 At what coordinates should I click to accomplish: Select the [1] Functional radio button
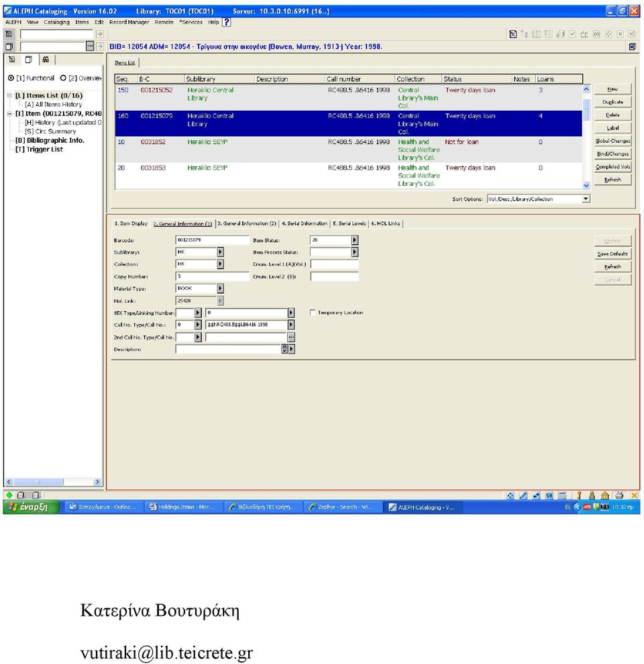coord(11,78)
